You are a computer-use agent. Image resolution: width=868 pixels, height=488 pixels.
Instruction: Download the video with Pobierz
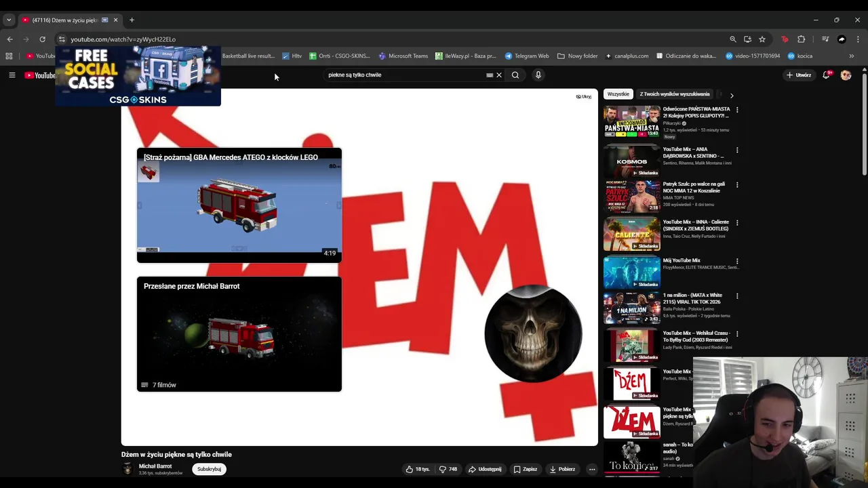(562, 469)
